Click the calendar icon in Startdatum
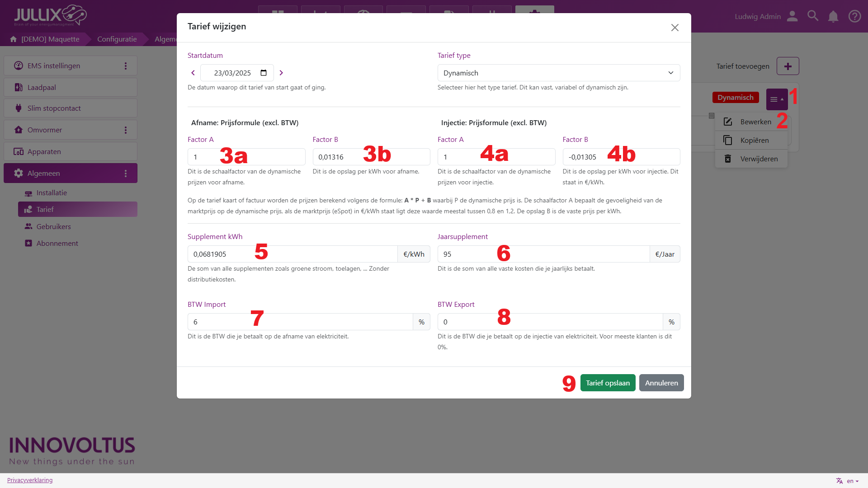 tap(264, 73)
